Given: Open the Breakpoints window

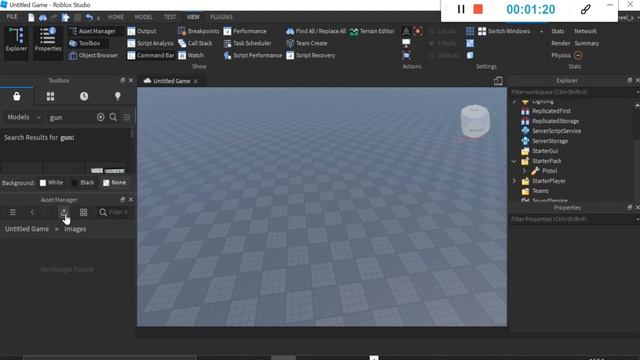Looking at the screenshot, I should tap(198, 31).
